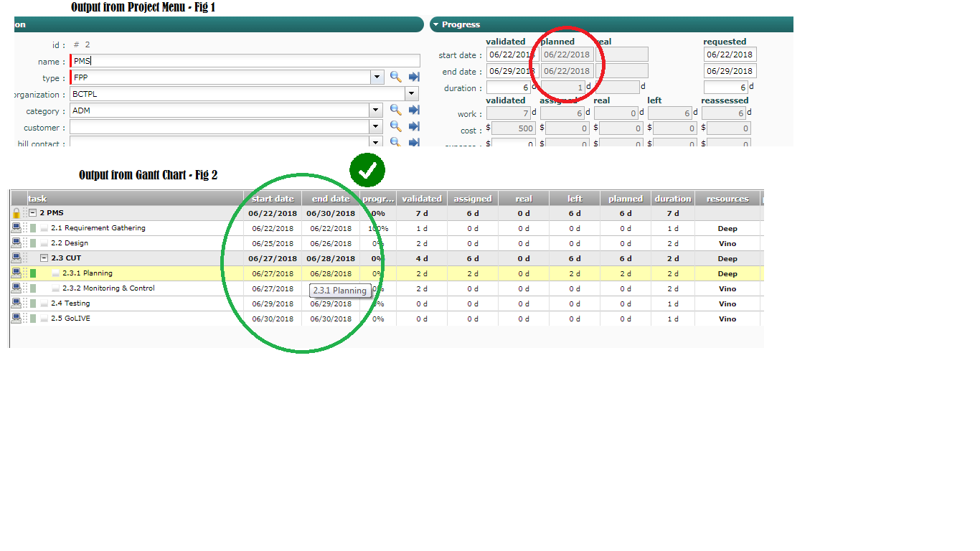Click the go-to arrow icon beside type
This screenshot has width=980, height=551.
(x=414, y=77)
